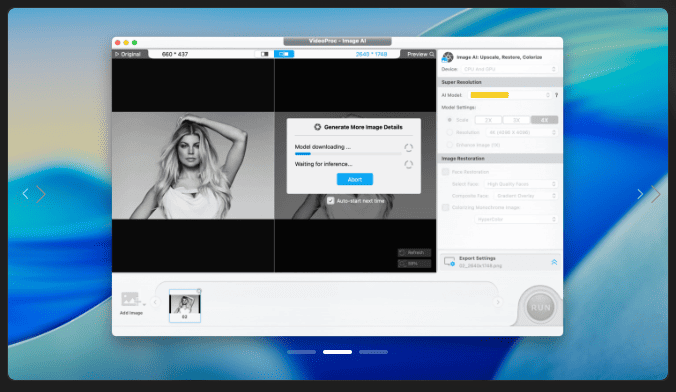Click the Original play triangle icon

tap(117, 54)
